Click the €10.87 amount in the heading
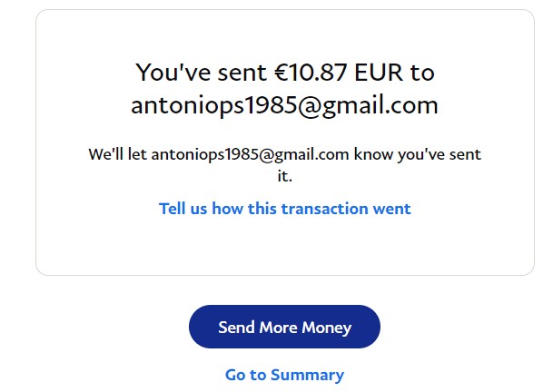The width and height of the screenshot is (553, 392). coord(307,72)
